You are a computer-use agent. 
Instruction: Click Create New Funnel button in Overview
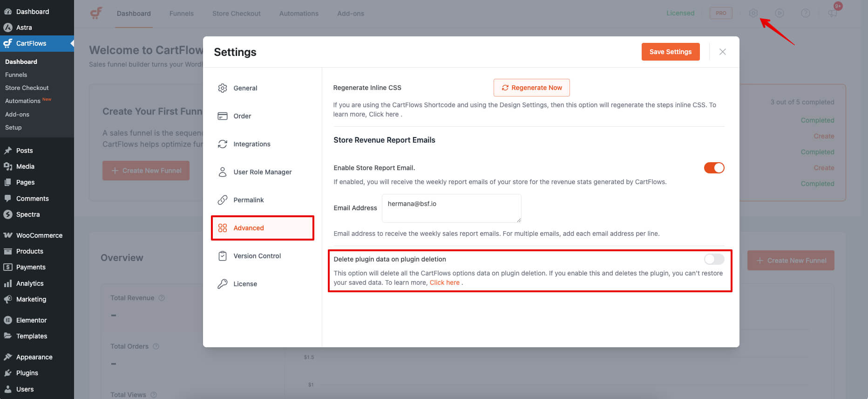pos(791,261)
